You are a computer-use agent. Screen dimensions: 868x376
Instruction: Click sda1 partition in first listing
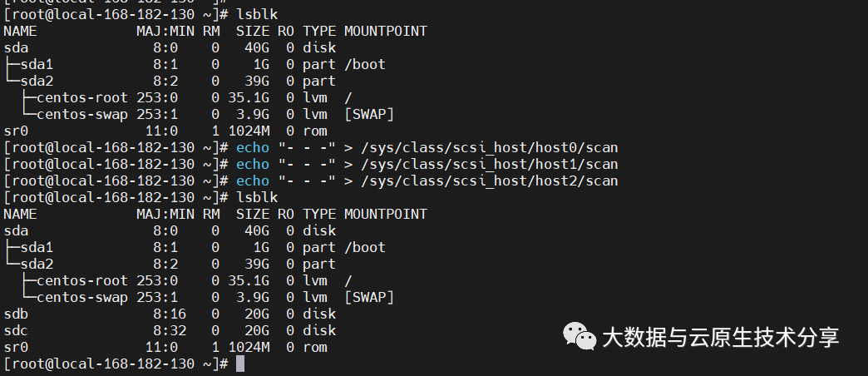coord(37,64)
